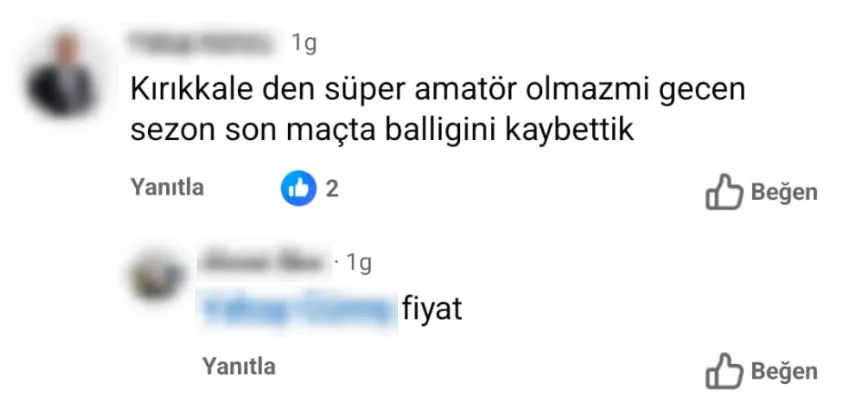Click the 1g timestamp of the top comment
Screen dimensions: 854x419
point(304,44)
